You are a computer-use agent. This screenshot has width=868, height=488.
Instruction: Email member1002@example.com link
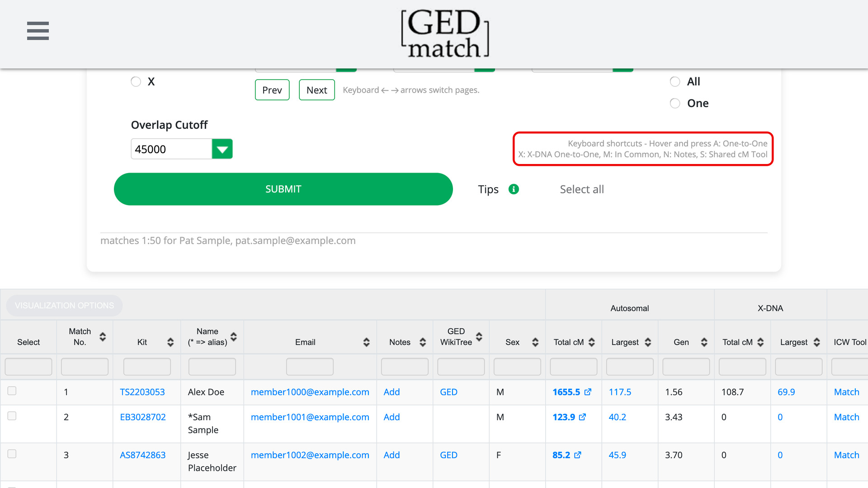pyautogui.click(x=310, y=455)
